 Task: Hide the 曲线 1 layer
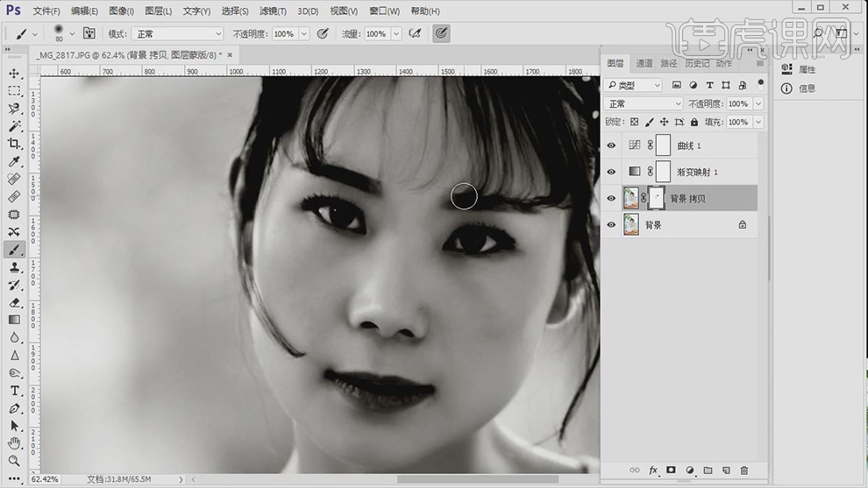click(612, 145)
